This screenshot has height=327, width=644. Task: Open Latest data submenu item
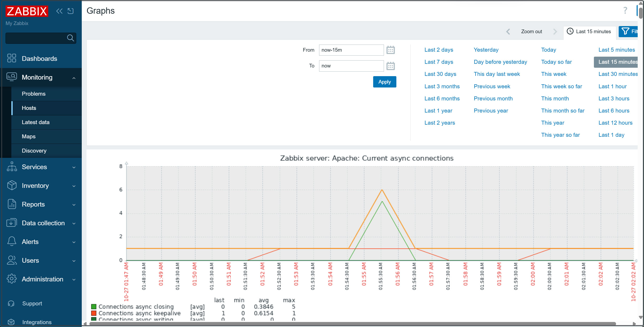pyautogui.click(x=36, y=122)
